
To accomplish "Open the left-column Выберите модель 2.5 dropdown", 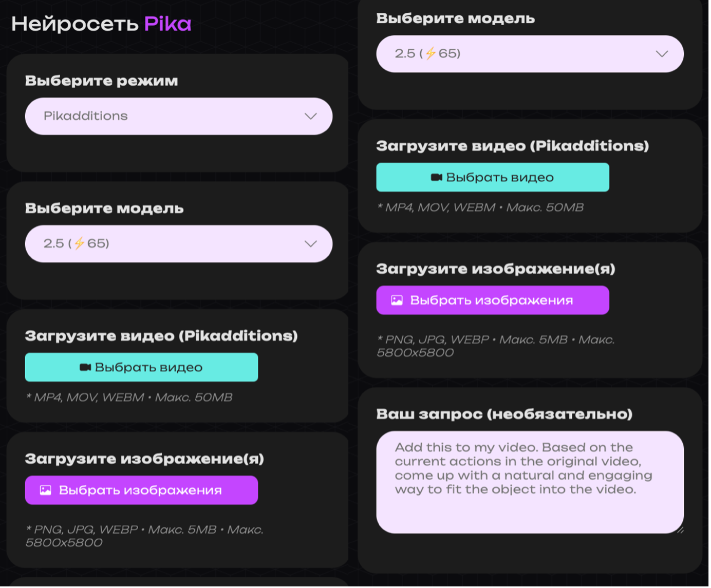I will 178,243.
